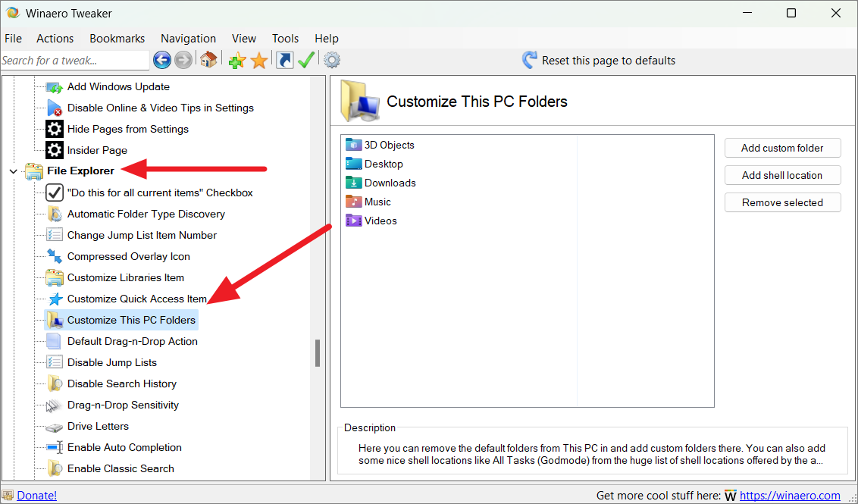Click the Create shortcut arrow icon
Viewport: 858px width, 504px height.
point(284,60)
